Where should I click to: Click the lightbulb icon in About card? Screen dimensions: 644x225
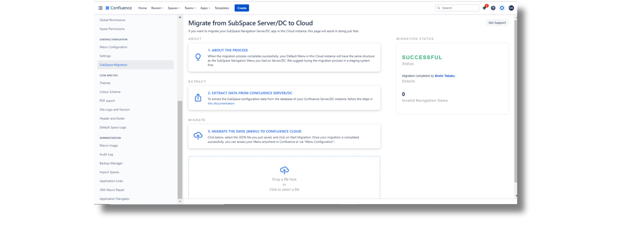[x=198, y=57]
